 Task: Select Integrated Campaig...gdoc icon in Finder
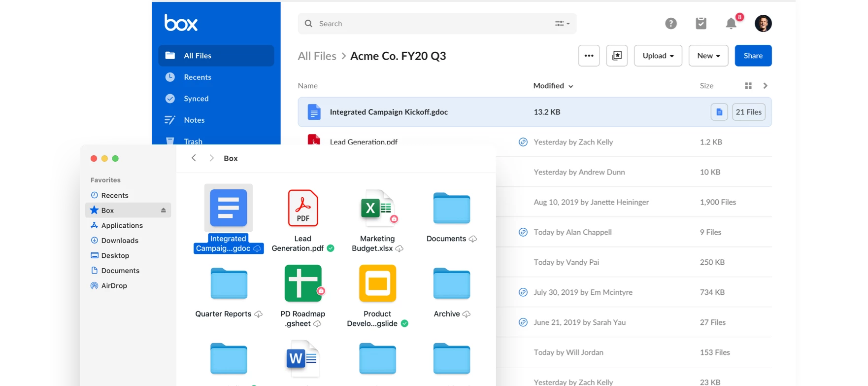(229, 208)
